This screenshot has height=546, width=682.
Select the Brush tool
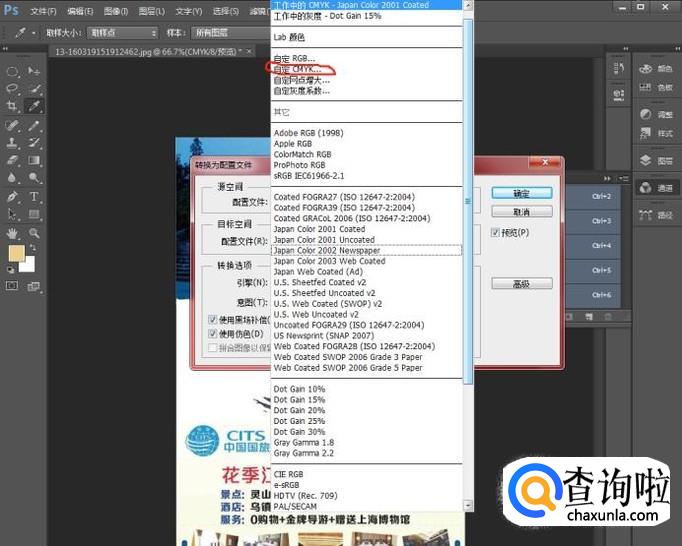pyautogui.click(x=34, y=125)
